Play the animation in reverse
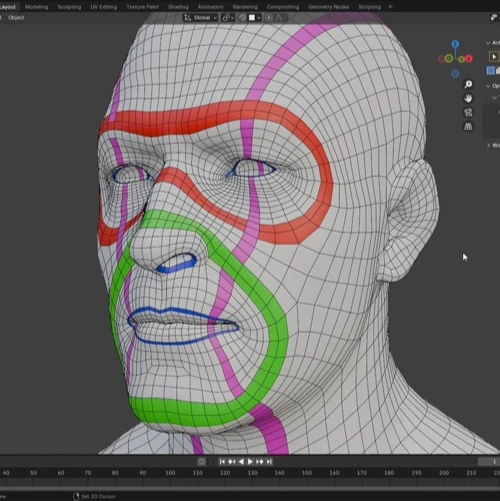The height and width of the screenshot is (501, 500). click(x=241, y=462)
